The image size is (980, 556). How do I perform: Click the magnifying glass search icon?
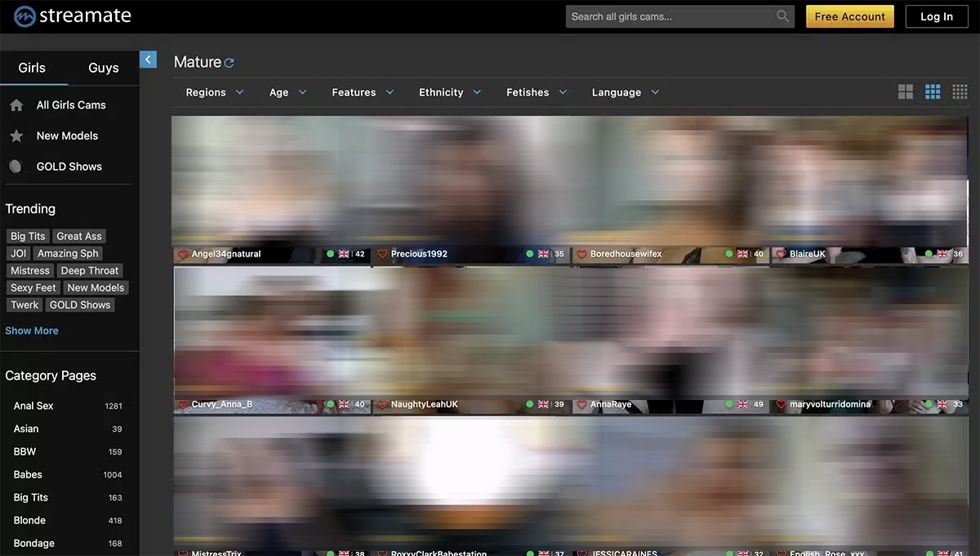[x=782, y=16]
